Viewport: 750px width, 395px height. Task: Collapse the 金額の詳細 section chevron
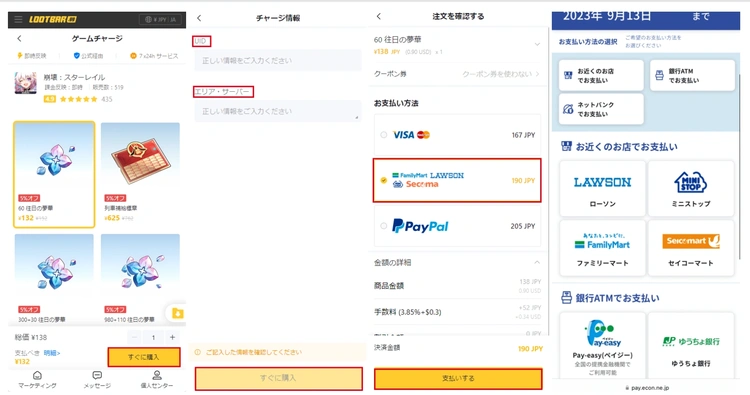(x=537, y=262)
